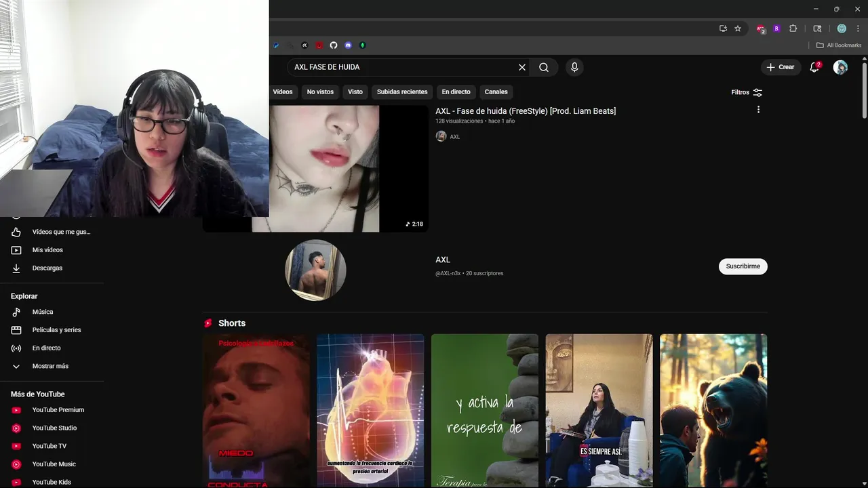Open the Chrome three-dot menu
Image resolution: width=868 pixels, height=488 pixels.
pyautogui.click(x=858, y=28)
